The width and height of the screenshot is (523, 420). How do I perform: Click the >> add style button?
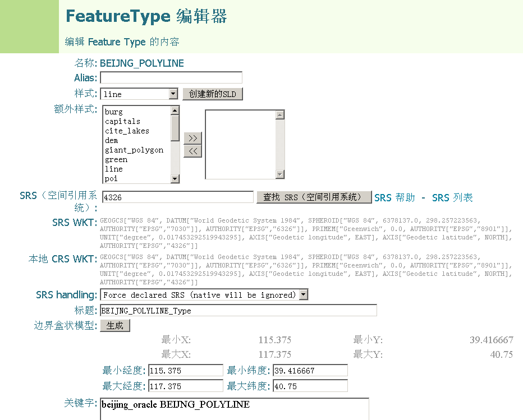coord(193,138)
